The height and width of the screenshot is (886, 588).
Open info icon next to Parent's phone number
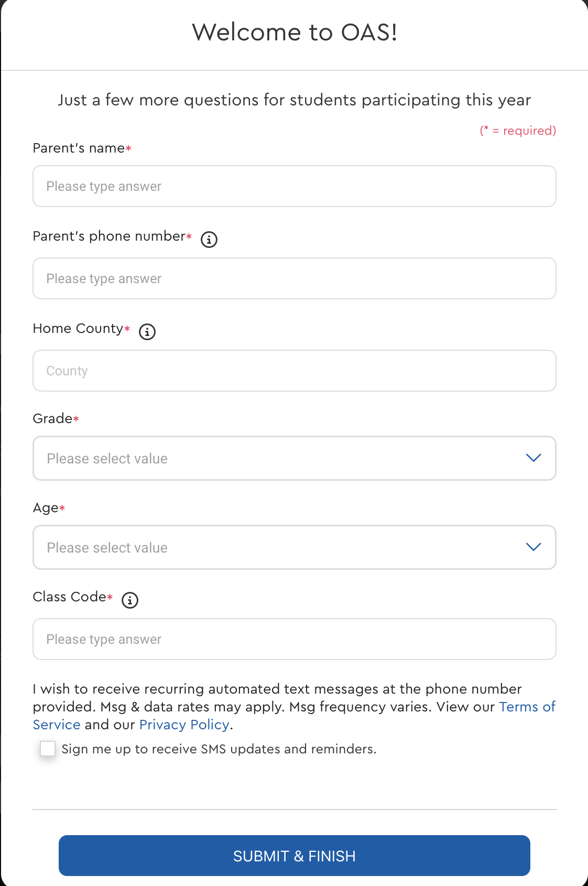pyautogui.click(x=209, y=240)
